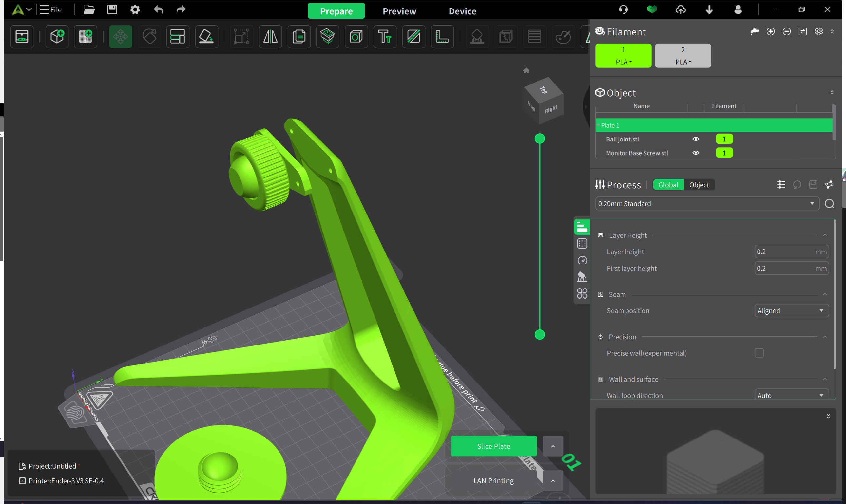
Task: Collapse the Precision section
Action: click(825, 337)
